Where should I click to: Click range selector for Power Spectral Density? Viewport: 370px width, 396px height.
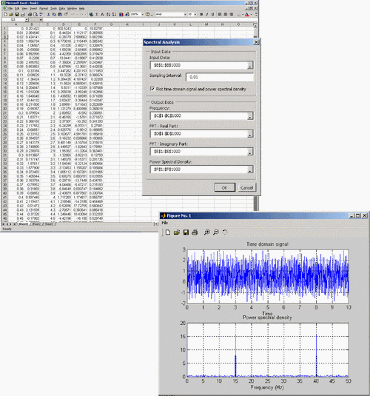coord(250,169)
